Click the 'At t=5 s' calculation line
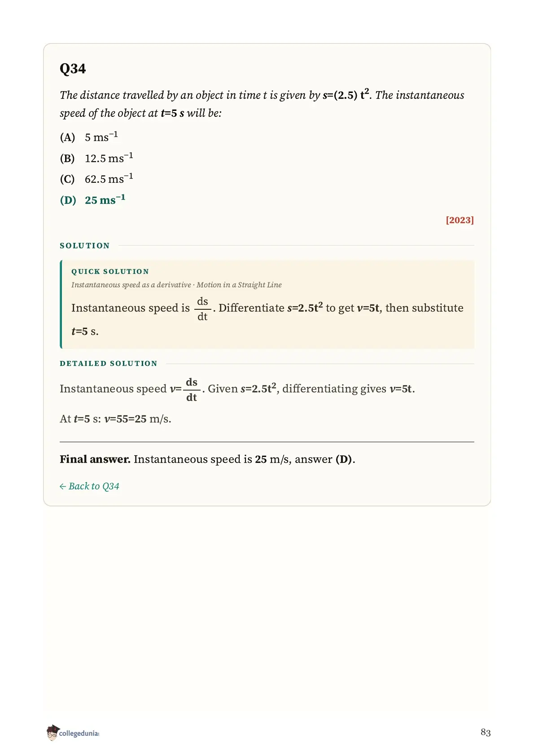 [115, 419]
